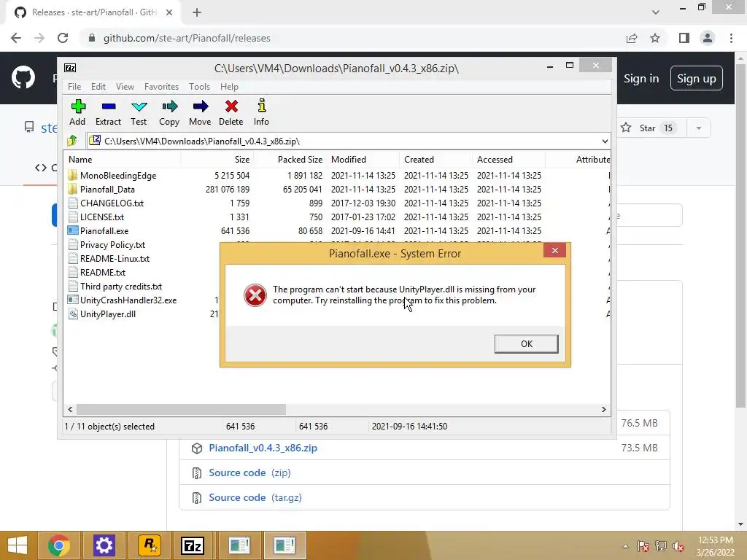Reload the page in Chrome
Viewport: 747px width, 560px height.
63,38
